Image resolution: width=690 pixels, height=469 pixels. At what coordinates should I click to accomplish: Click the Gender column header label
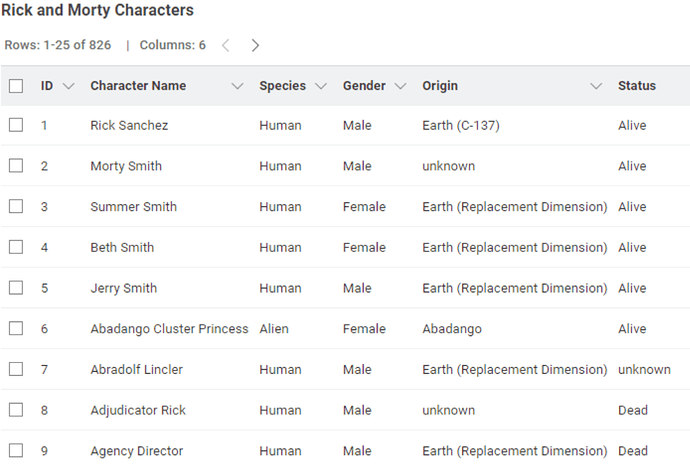(x=364, y=86)
